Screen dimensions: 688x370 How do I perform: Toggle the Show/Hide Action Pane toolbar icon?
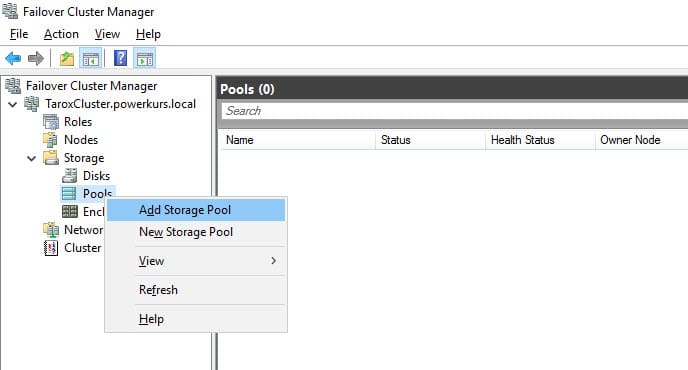point(145,58)
